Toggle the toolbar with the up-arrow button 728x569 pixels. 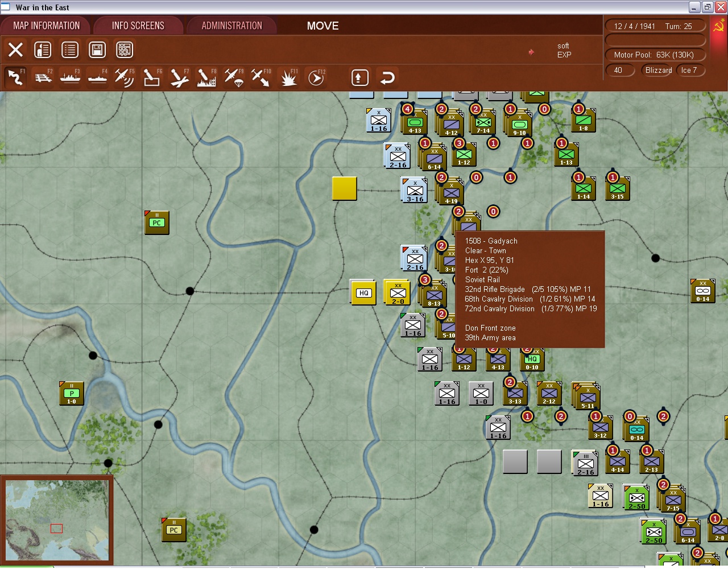(359, 77)
